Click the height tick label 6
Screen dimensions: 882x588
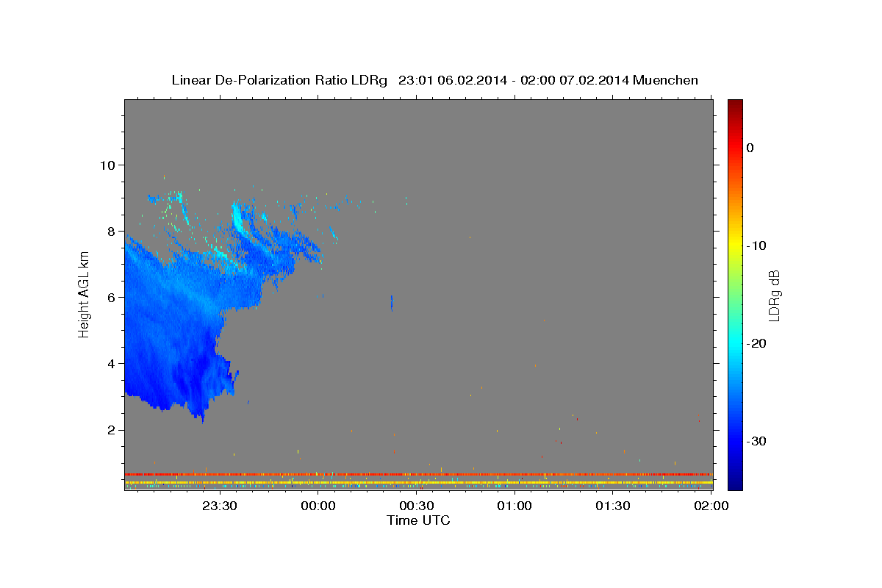[x=110, y=297]
